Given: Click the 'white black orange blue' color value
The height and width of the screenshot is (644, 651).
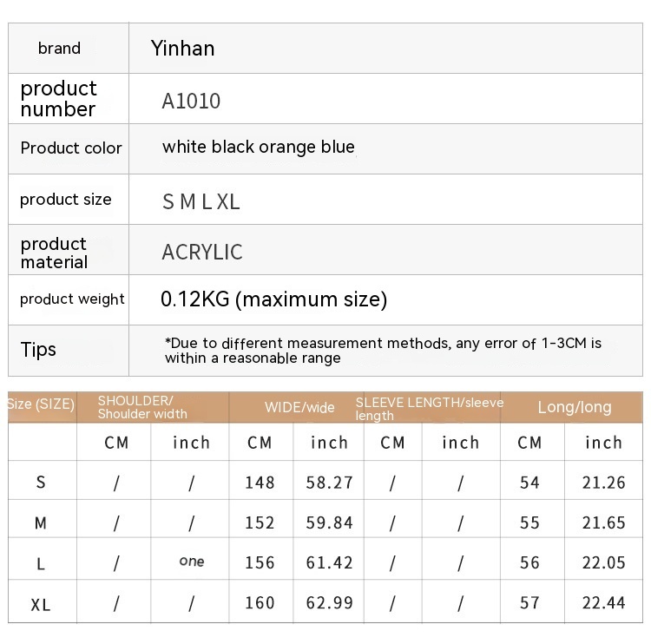Looking at the screenshot, I should click(258, 147).
